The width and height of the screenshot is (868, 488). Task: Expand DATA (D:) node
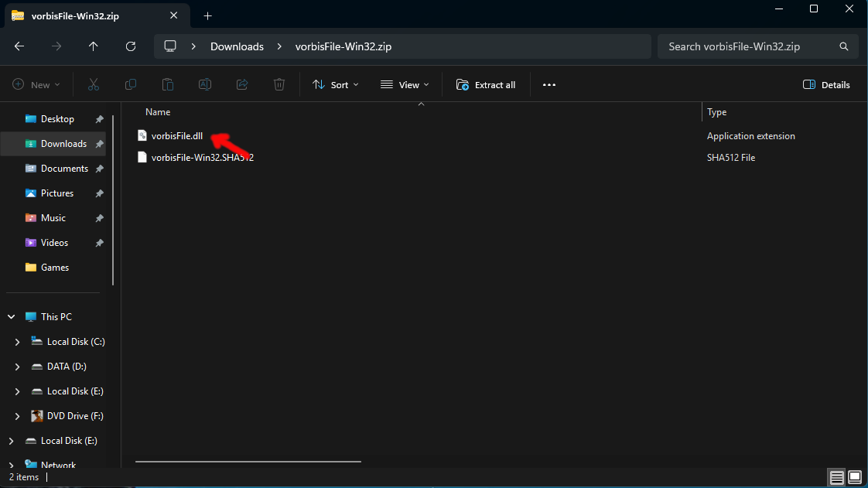17,367
